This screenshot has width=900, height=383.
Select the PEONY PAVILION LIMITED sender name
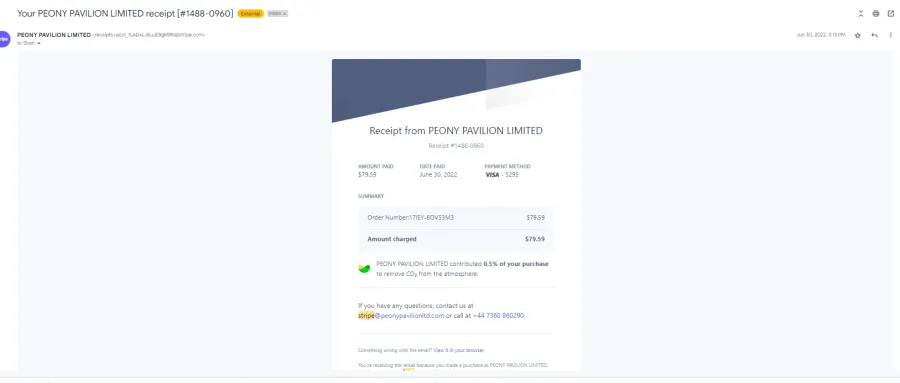[54, 34]
